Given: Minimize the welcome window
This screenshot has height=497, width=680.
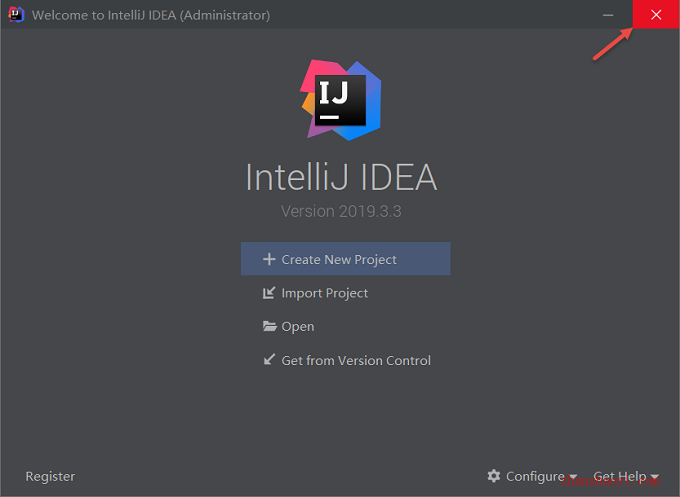Looking at the screenshot, I should click(608, 15).
